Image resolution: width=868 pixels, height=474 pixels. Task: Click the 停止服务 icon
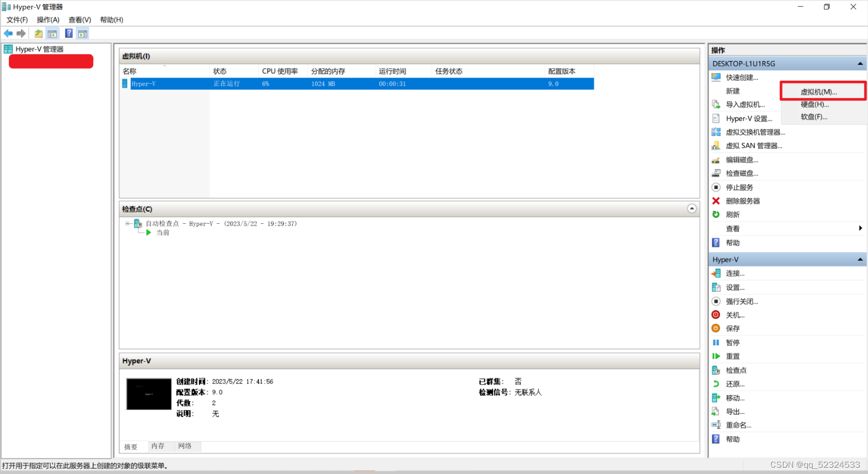(716, 187)
